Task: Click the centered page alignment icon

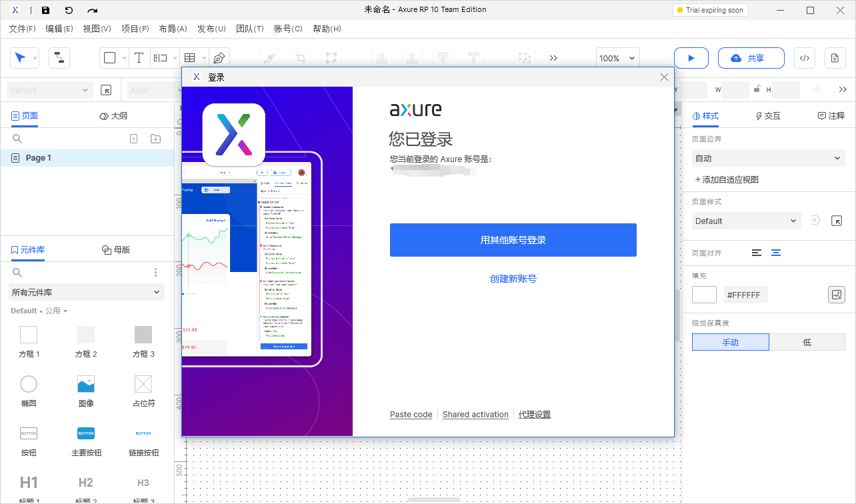Action: tap(775, 253)
